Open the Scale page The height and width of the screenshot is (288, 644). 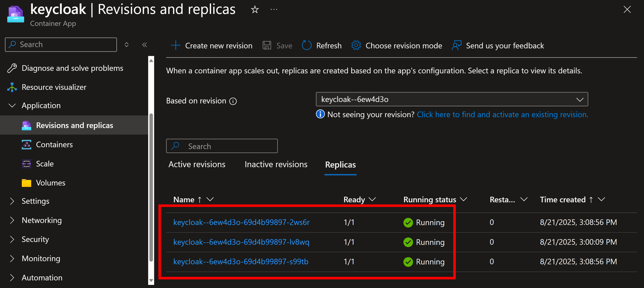[45, 164]
